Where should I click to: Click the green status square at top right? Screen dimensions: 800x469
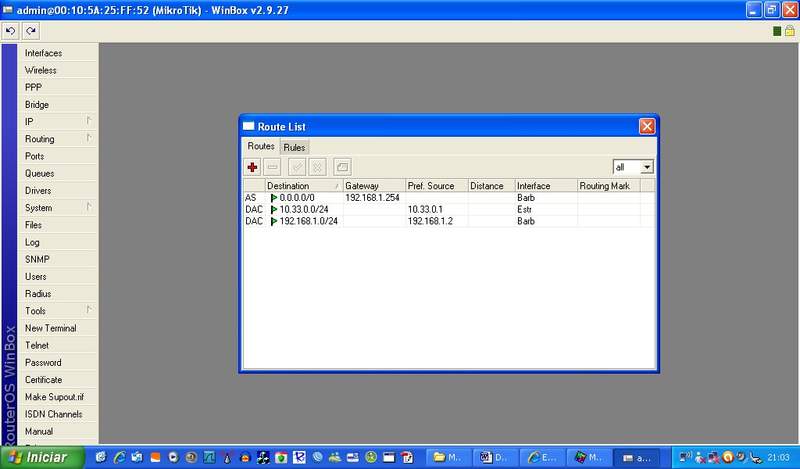777,32
